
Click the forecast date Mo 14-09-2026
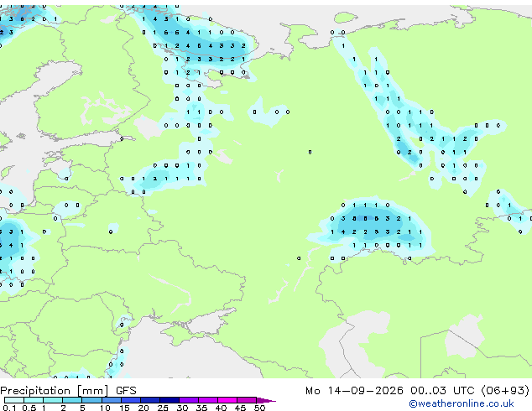point(354,391)
